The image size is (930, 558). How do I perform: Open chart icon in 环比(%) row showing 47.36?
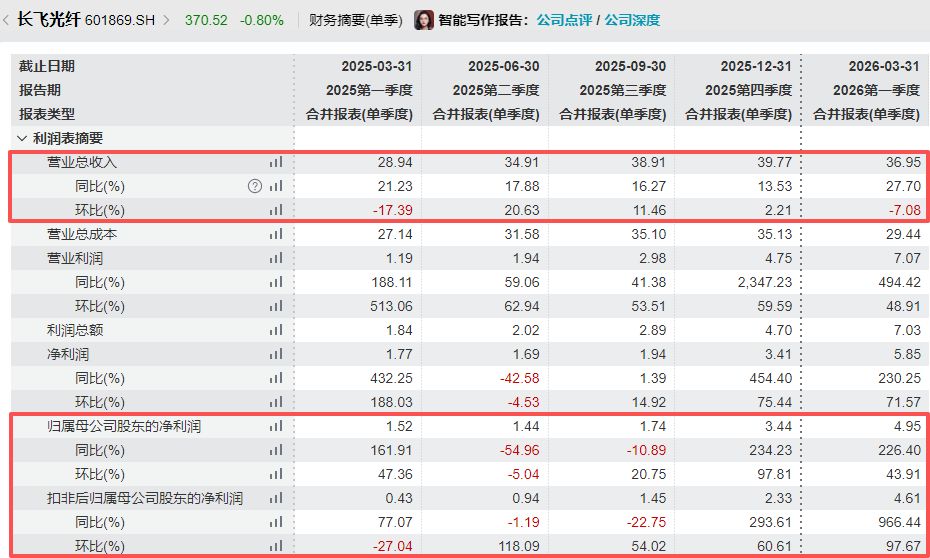276,474
